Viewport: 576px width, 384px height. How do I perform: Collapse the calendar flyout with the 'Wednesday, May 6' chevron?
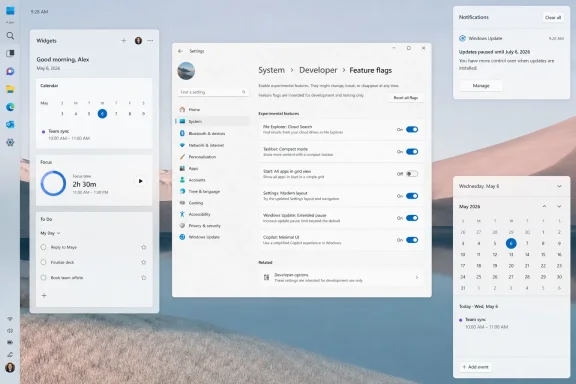click(559, 186)
